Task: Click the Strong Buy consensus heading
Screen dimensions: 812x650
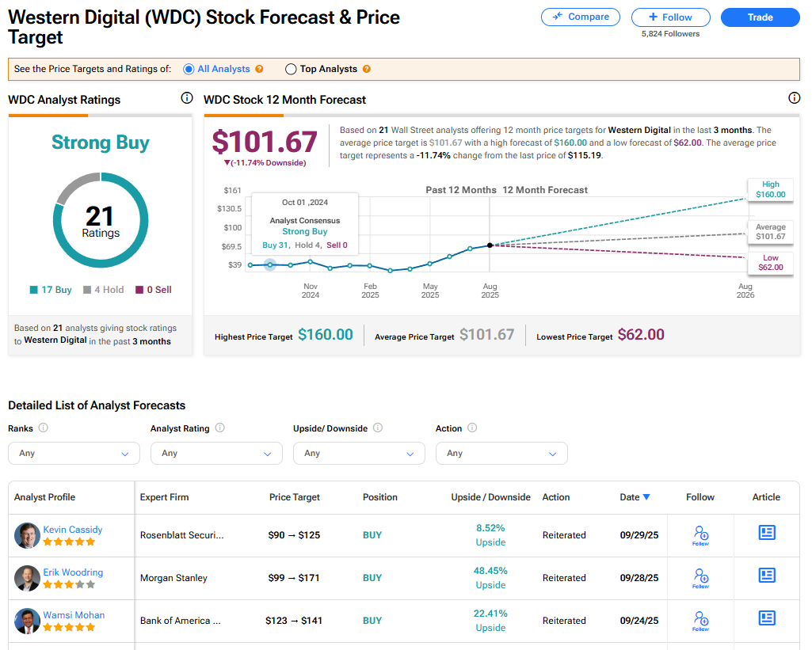Action: (x=101, y=143)
